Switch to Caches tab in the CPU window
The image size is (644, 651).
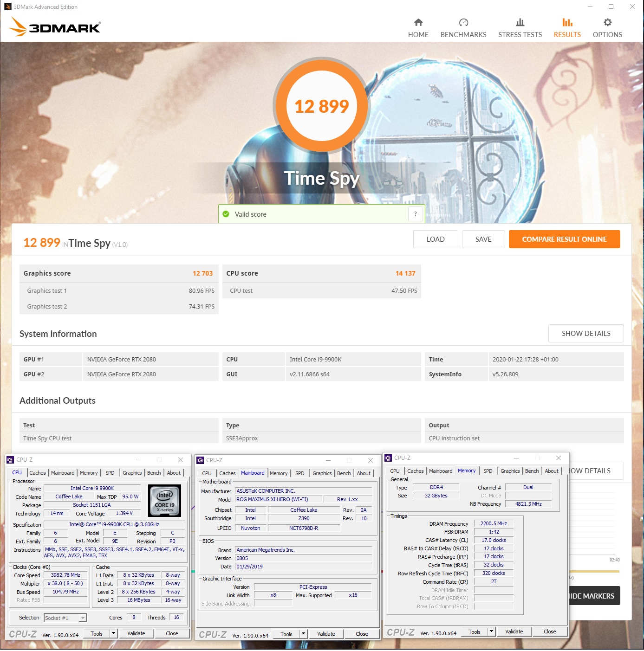coord(38,473)
